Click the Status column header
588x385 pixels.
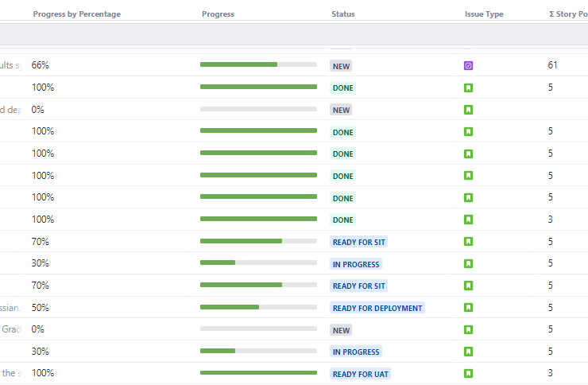pos(343,14)
